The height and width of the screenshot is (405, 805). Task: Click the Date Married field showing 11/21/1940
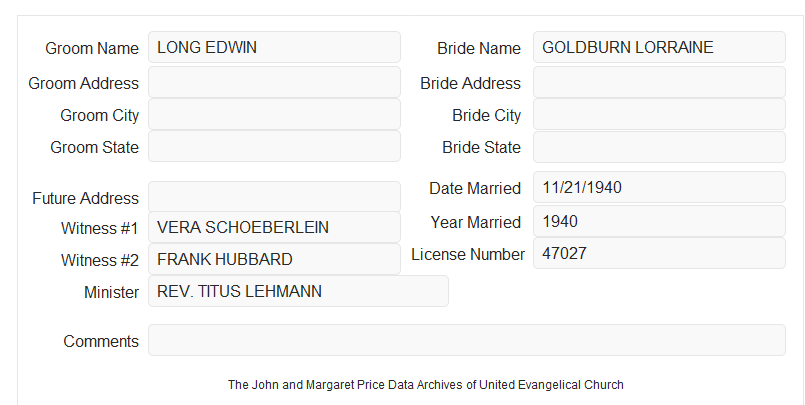point(659,187)
